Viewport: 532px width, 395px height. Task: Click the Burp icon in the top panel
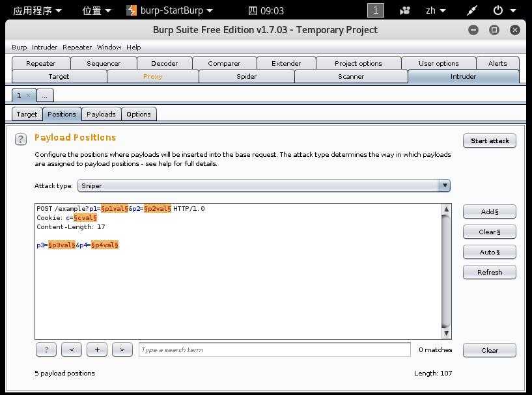coord(132,10)
